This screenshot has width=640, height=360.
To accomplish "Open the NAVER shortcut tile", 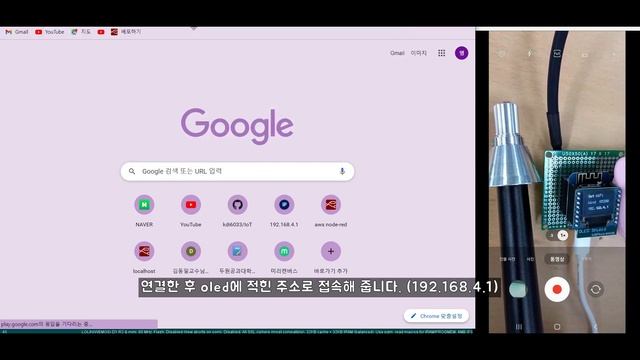I will [x=144, y=210].
